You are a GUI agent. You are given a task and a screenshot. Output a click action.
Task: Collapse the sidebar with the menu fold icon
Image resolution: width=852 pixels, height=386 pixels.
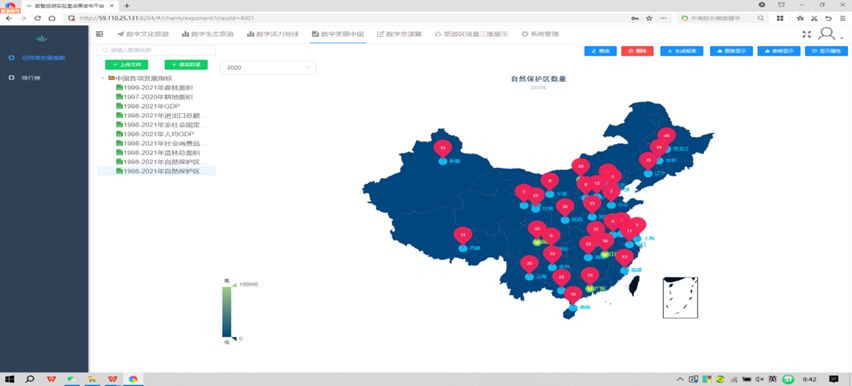tap(99, 34)
